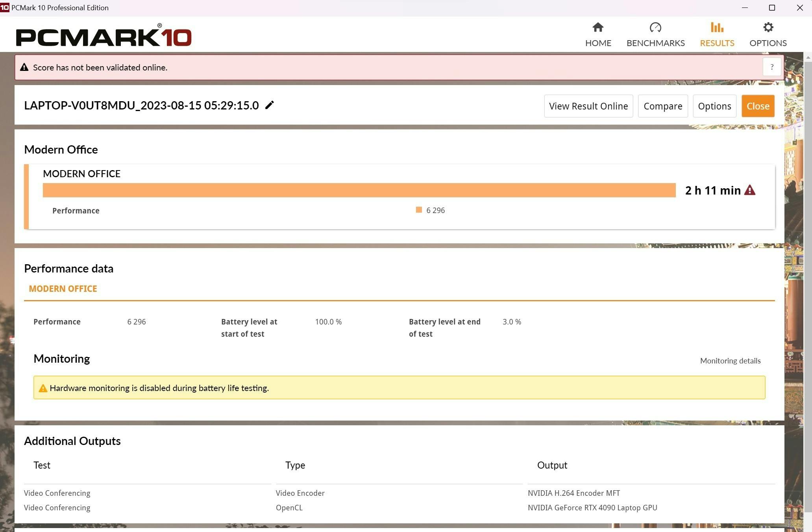Click the red warning icon beside 2 h 11 min
The image size is (812, 532).
(x=749, y=190)
